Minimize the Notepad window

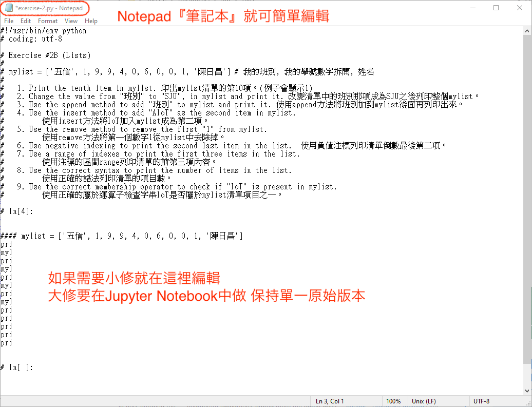(472, 8)
